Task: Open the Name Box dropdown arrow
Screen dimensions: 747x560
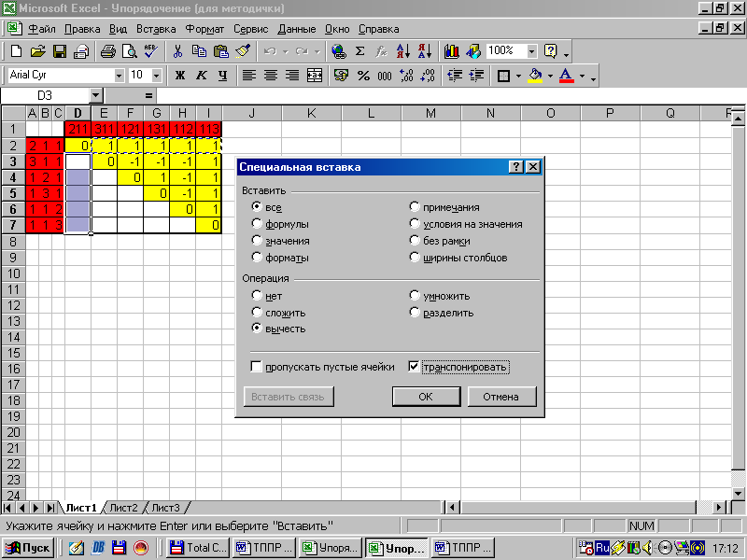Action: (96, 96)
